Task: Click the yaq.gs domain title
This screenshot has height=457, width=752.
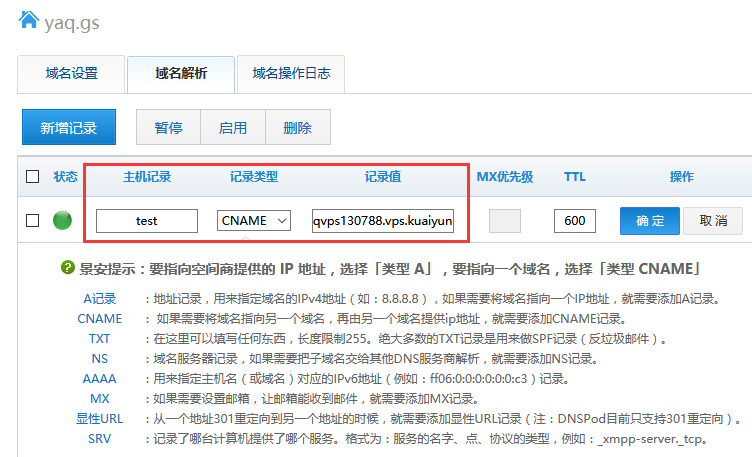Action: tap(72, 21)
